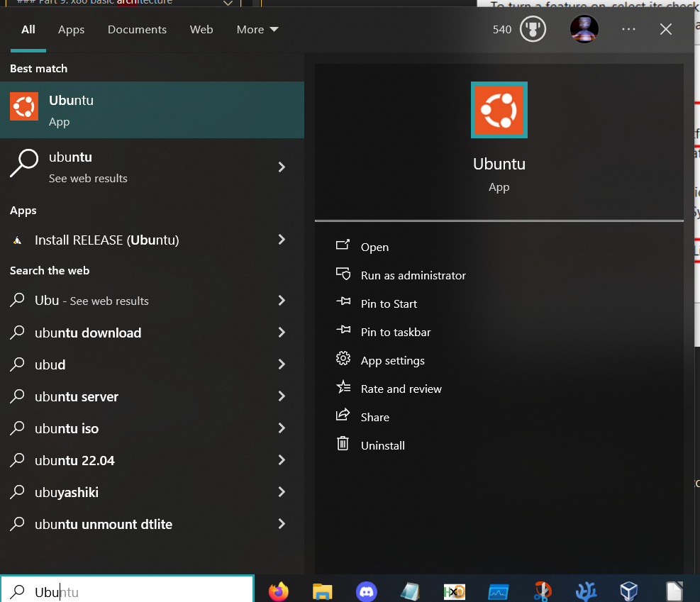Click the File Explorer taskbar icon
Screen dimensions: 700x602
323,591
